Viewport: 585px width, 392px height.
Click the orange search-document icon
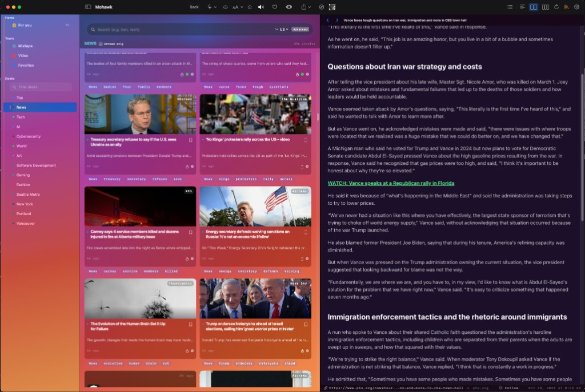[x=566, y=7]
